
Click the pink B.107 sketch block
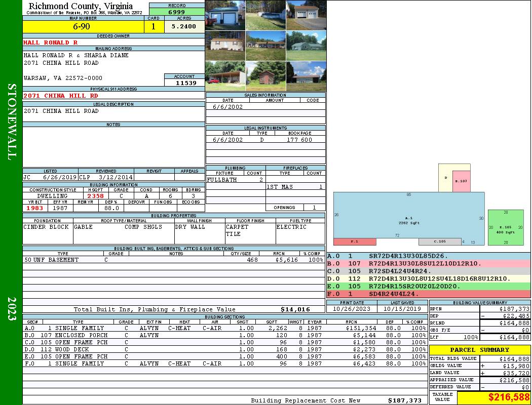coord(461,182)
